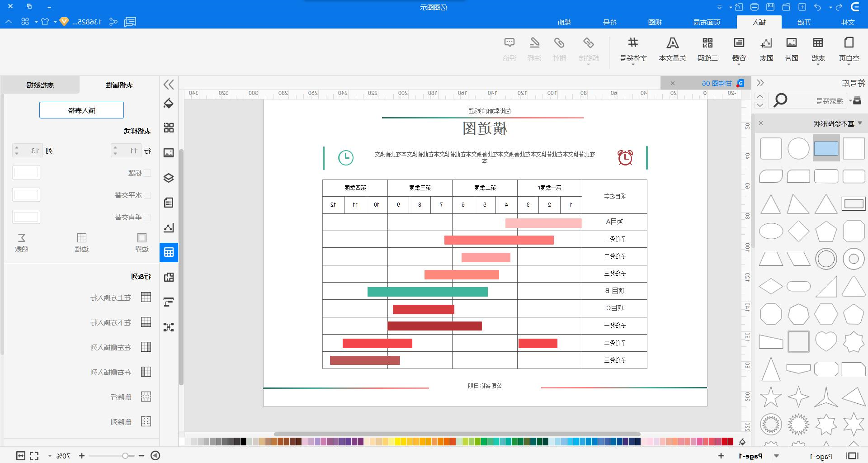Switch to the Start (开始) tab
Image resolution: width=868 pixels, height=463 pixels.
coord(804,22)
